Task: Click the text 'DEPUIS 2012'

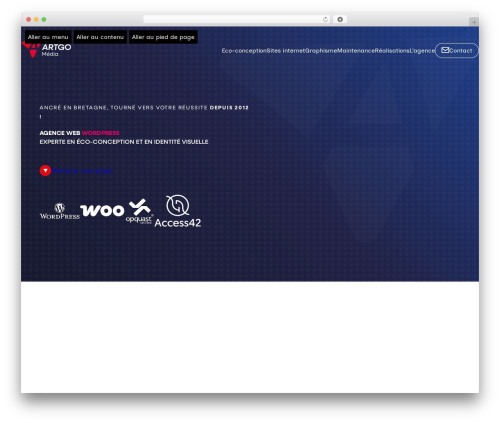Action: 229,108
